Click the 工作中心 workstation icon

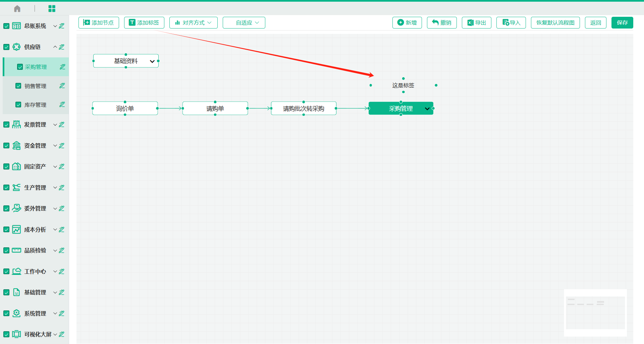pyautogui.click(x=16, y=272)
